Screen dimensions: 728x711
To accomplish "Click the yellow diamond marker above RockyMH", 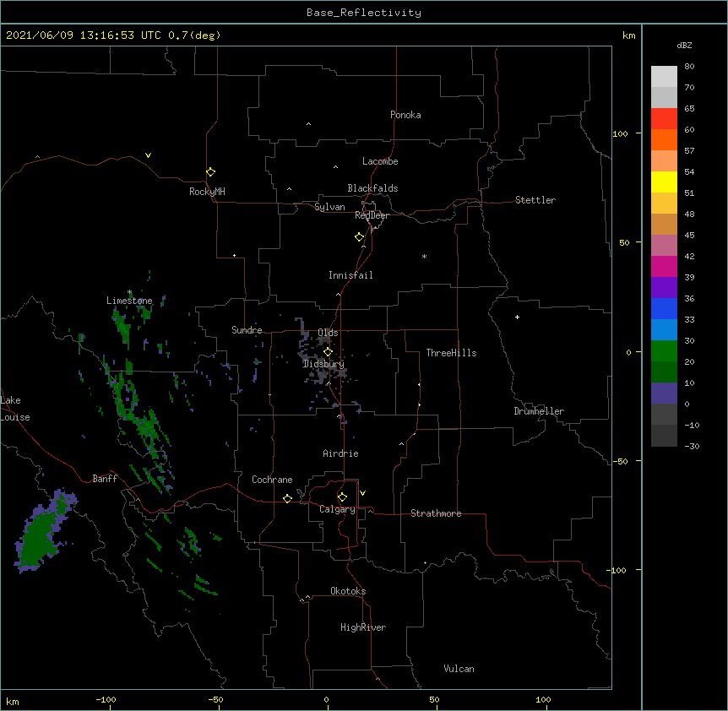I will click(210, 171).
